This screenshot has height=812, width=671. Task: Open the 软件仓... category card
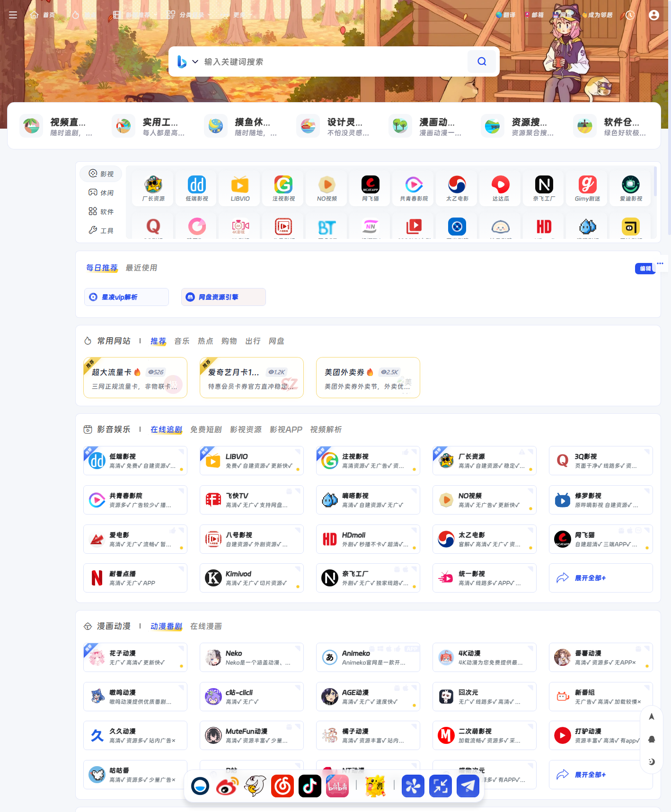click(611, 126)
